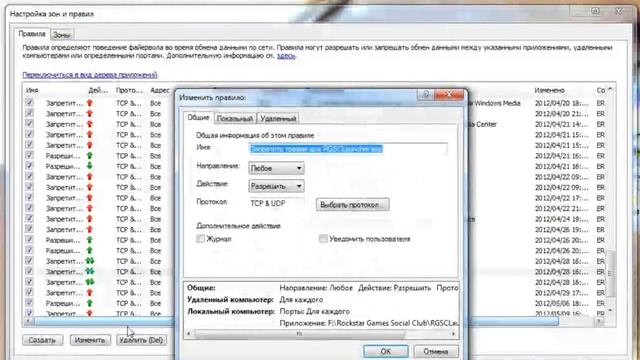
Task: Click red arrow in row dated 2012/04/20 21
Action: [x=90, y=113]
